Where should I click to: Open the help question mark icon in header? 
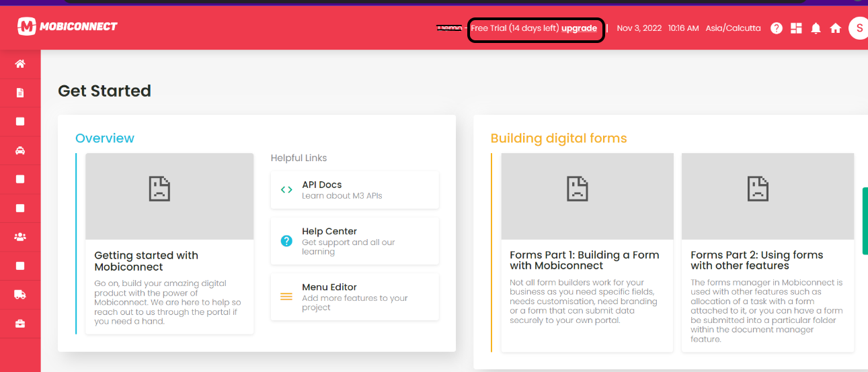777,28
